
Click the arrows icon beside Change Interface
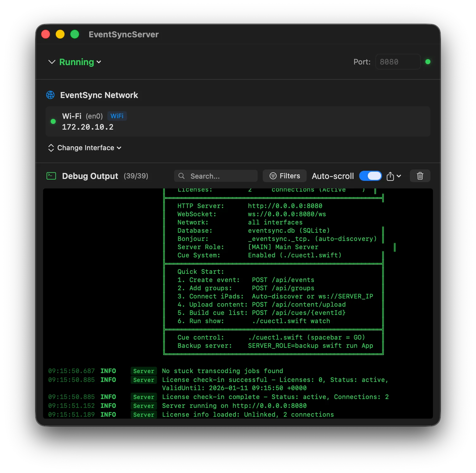point(51,148)
